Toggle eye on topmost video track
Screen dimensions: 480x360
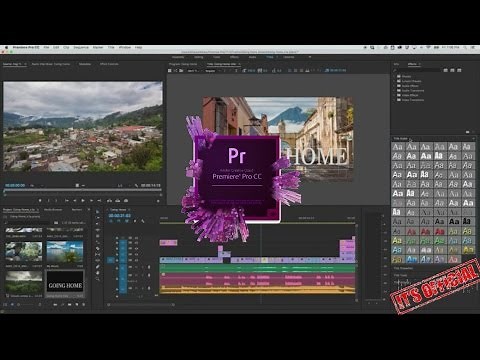[136, 238]
